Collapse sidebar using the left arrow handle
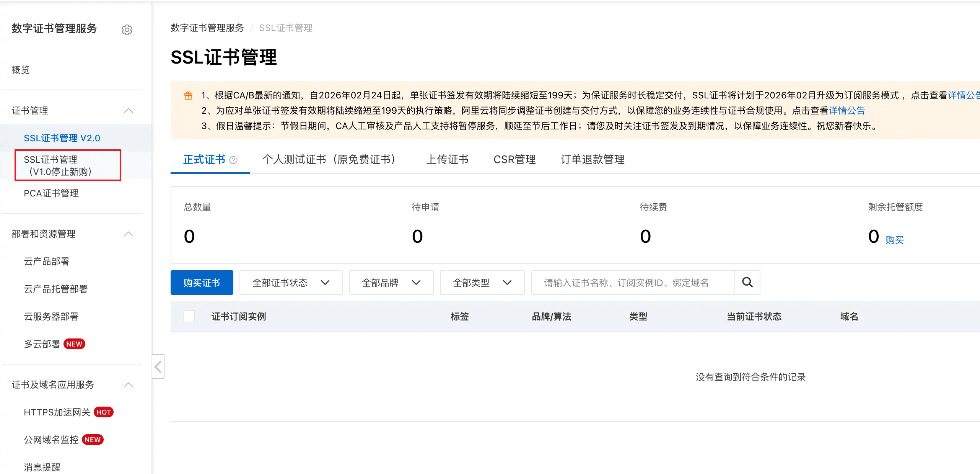Image resolution: width=980 pixels, height=474 pixels. tap(158, 366)
